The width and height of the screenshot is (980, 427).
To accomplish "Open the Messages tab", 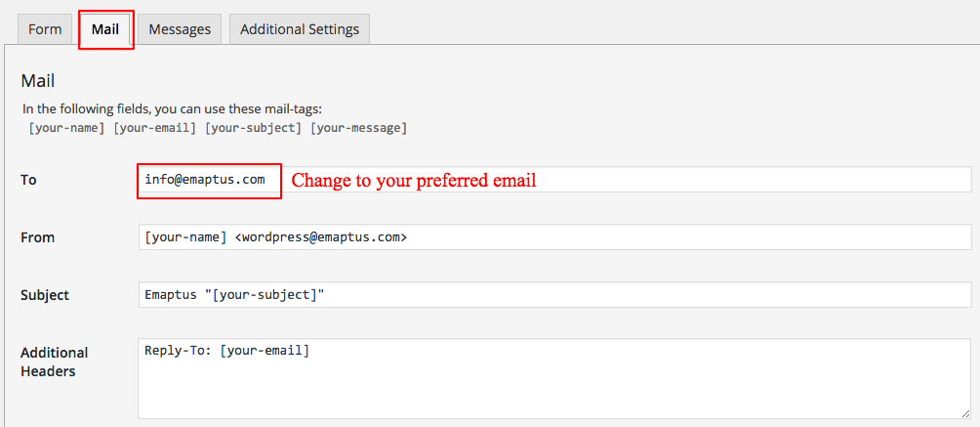I will point(180,29).
